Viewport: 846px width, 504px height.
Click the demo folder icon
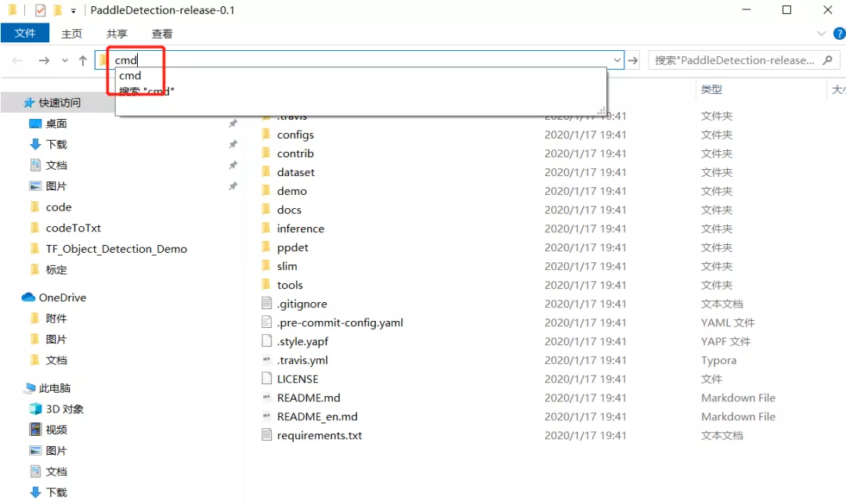click(x=266, y=191)
